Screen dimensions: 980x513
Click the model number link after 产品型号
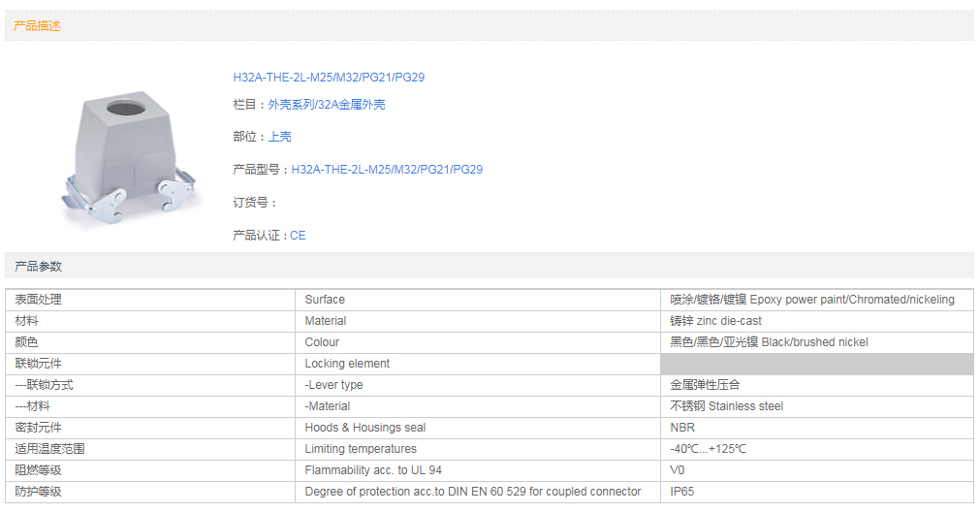(x=387, y=170)
